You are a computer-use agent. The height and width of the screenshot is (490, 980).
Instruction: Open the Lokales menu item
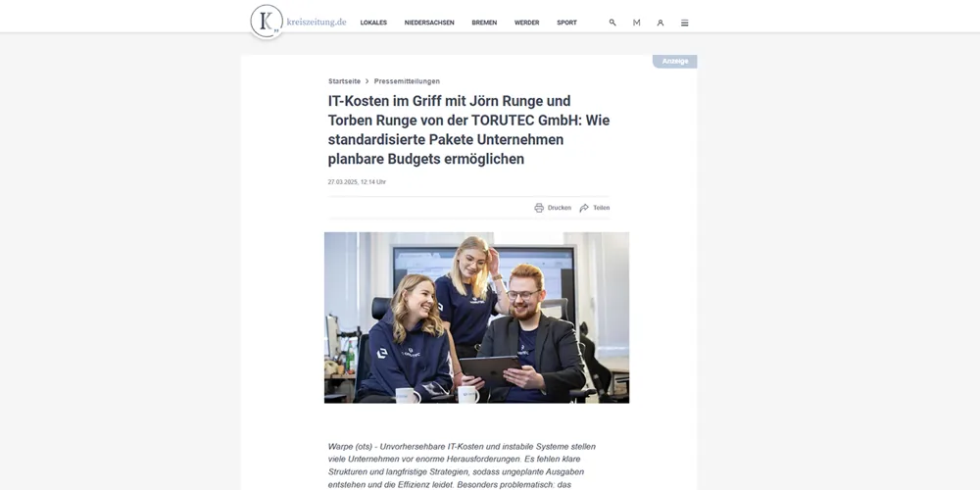tap(373, 23)
